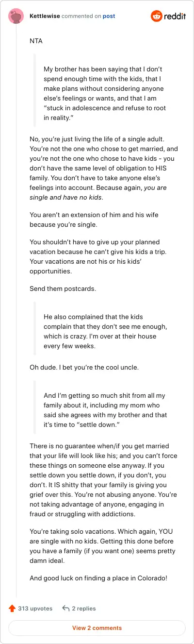Image resolution: width=194 pixels, height=644 pixels.
Task: Click the Reddit snoo logo icon
Action: point(157,16)
